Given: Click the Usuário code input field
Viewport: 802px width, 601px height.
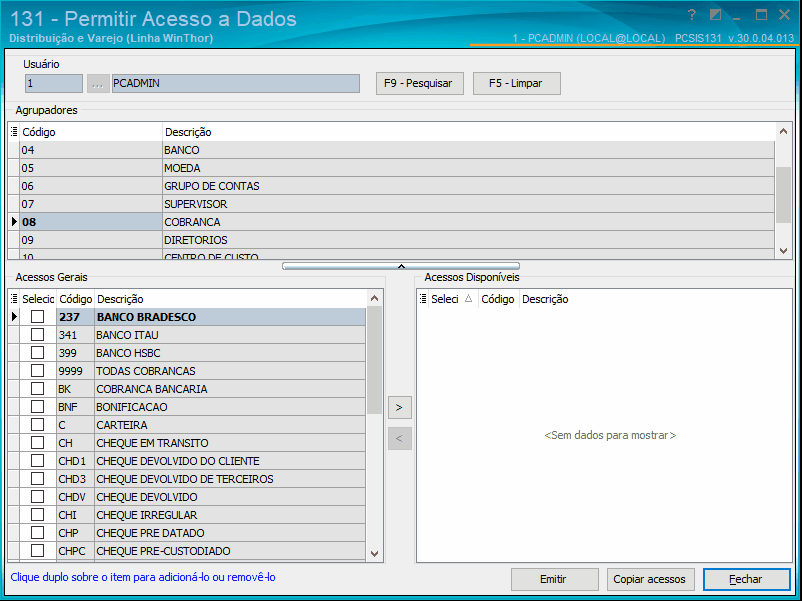Looking at the screenshot, I should click(x=54, y=83).
